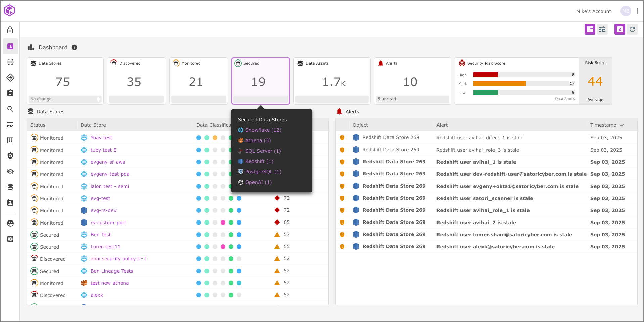Screen dimensions: 644x322
Task: Click the red High risk score bar
Action: click(x=486, y=75)
